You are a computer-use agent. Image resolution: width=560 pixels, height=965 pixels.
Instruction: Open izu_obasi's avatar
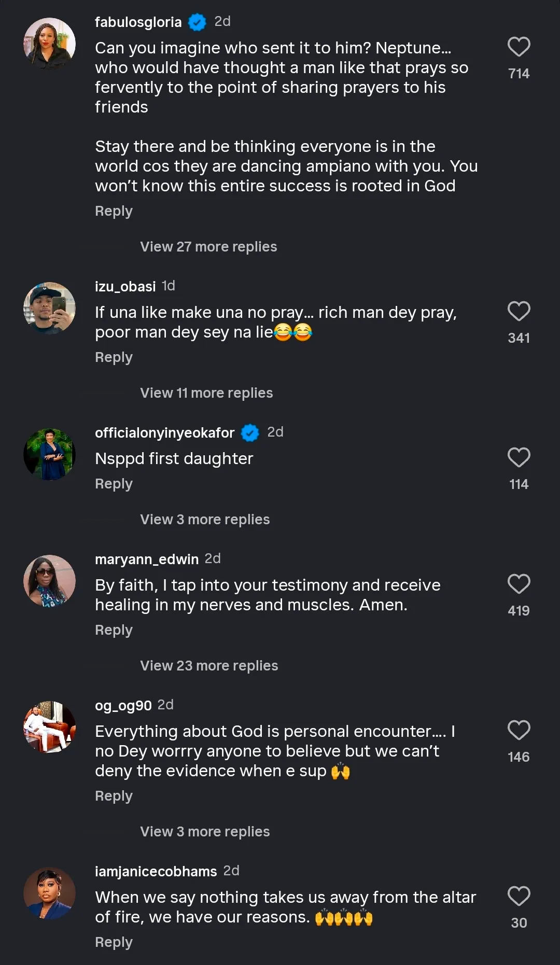coord(50,309)
